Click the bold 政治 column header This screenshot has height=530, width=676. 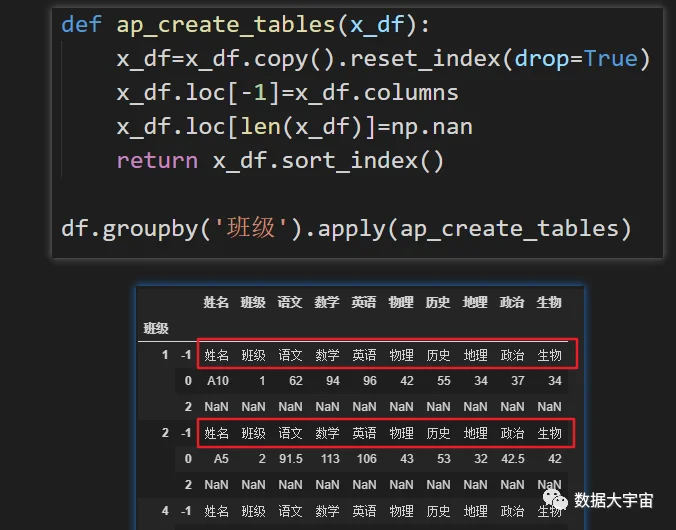(512, 302)
